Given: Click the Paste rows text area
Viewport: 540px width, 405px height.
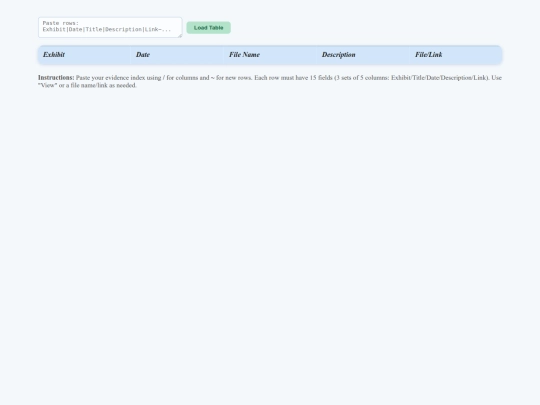Looking at the screenshot, I should click(x=110, y=28).
